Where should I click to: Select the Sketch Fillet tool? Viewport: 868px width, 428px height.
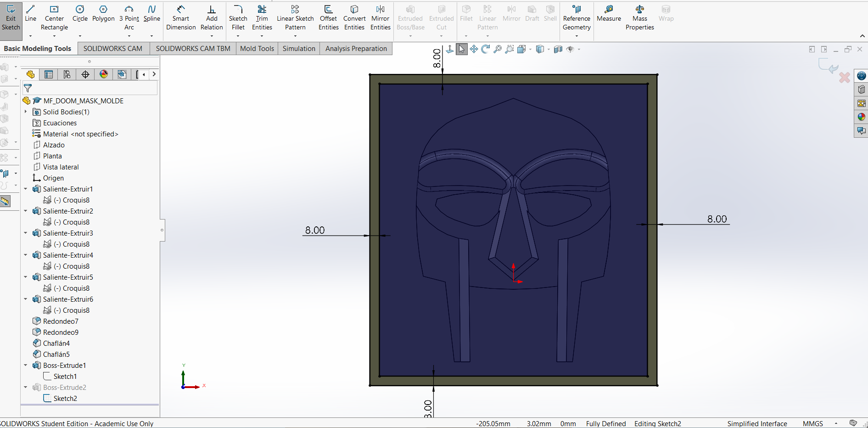(238, 18)
